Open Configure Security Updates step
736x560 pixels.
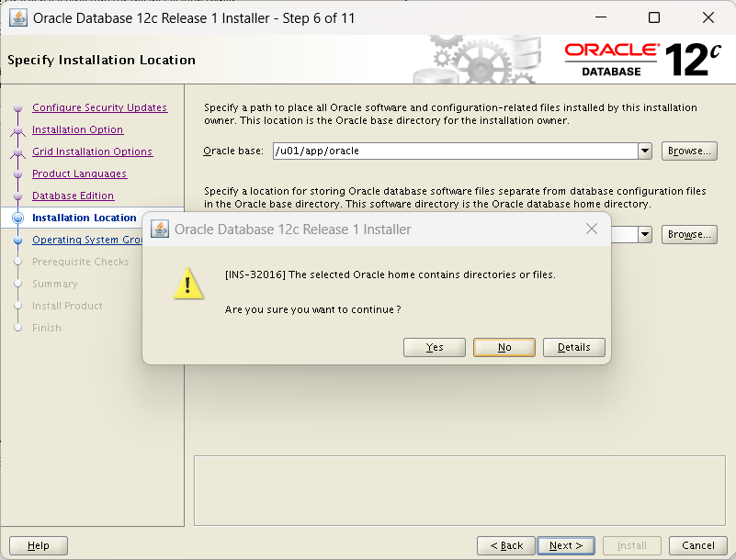point(99,107)
